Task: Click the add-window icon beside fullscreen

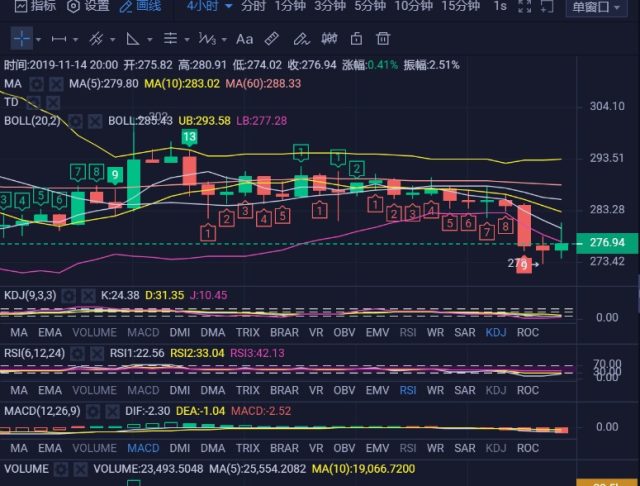Action: [547, 6]
